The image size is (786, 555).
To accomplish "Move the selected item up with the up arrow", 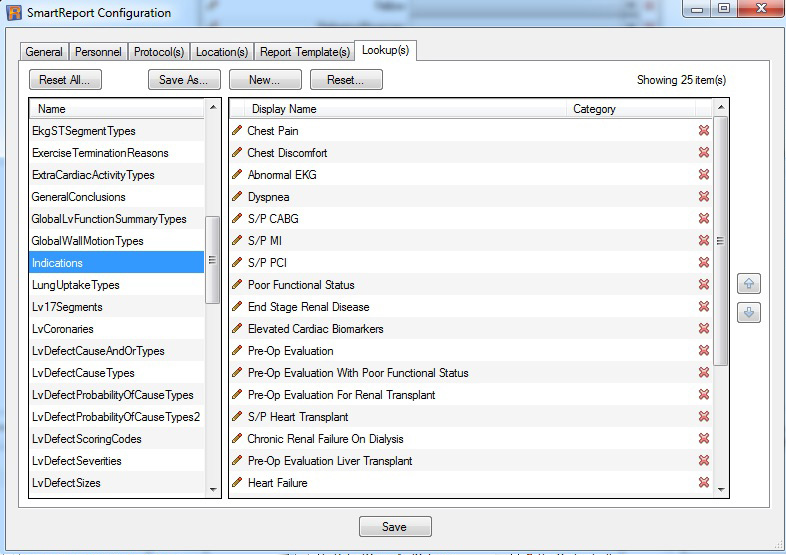I will pos(748,284).
